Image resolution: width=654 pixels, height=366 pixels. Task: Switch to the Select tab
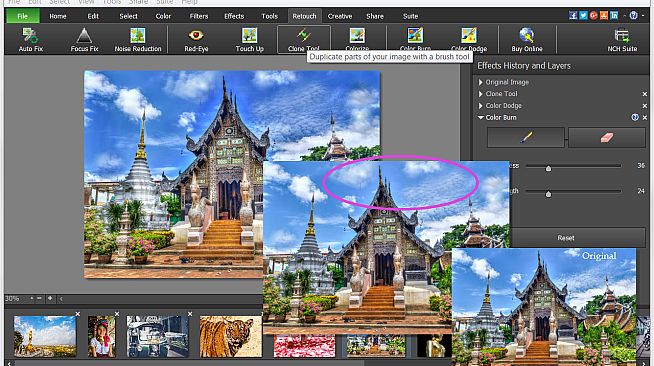click(128, 16)
